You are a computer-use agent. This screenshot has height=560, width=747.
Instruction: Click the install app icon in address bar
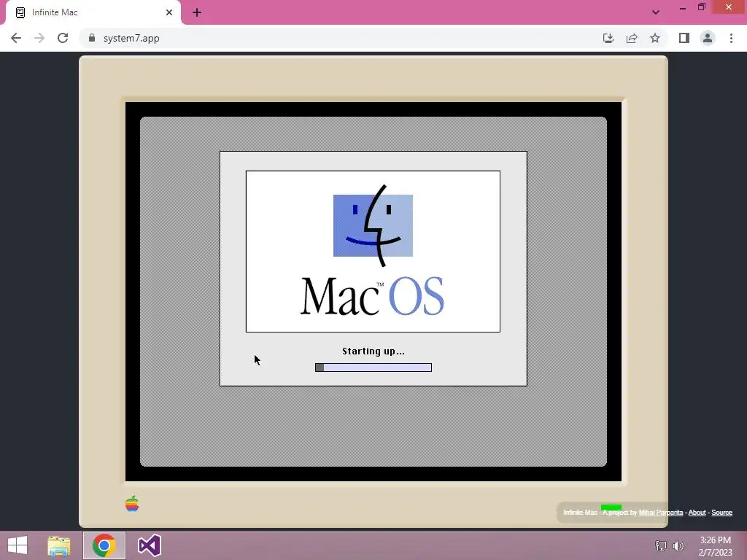[608, 38]
